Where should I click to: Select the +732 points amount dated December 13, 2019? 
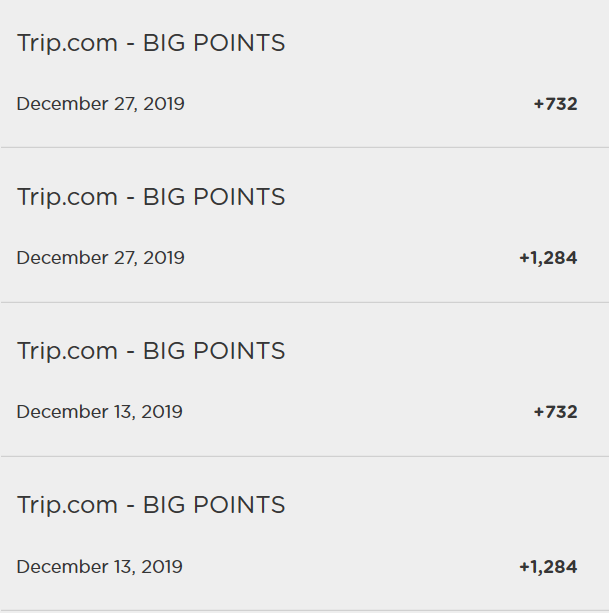click(x=555, y=412)
